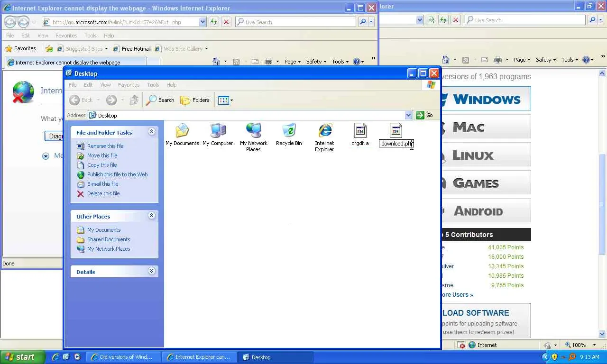Collapse the Other Places panel
This screenshot has width=607, height=364.
click(152, 216)
